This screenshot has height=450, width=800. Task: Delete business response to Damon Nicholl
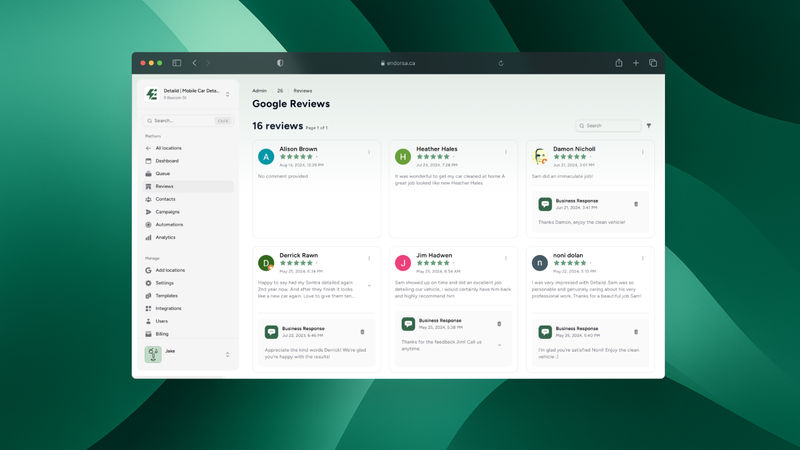(636, 204)
